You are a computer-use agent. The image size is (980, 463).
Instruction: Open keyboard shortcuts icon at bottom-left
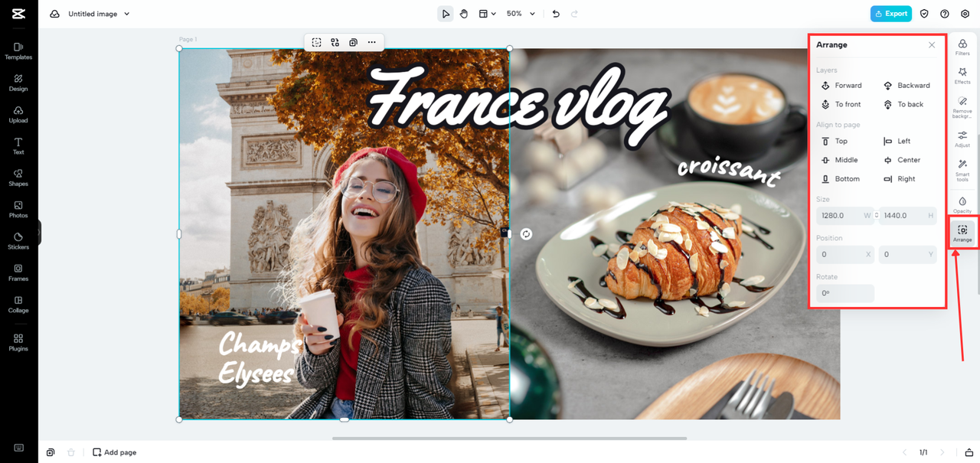click(18, 448)
